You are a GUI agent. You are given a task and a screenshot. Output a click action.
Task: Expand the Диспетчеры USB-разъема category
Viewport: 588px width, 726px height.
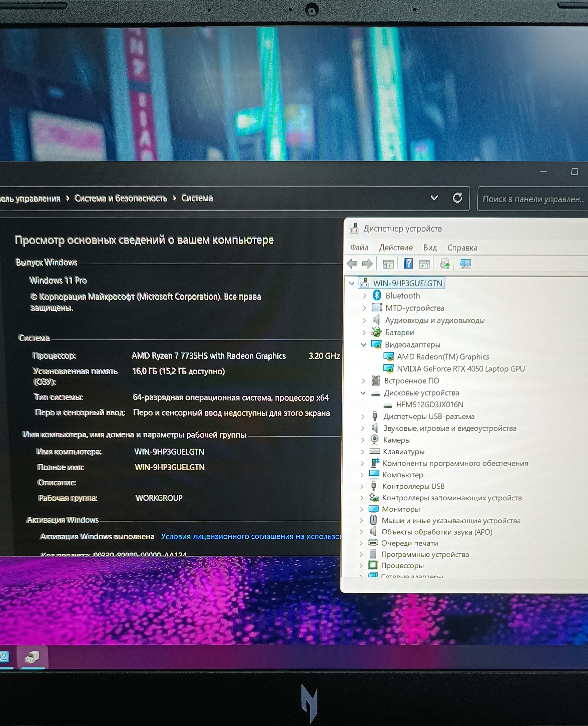coord(363,416)
